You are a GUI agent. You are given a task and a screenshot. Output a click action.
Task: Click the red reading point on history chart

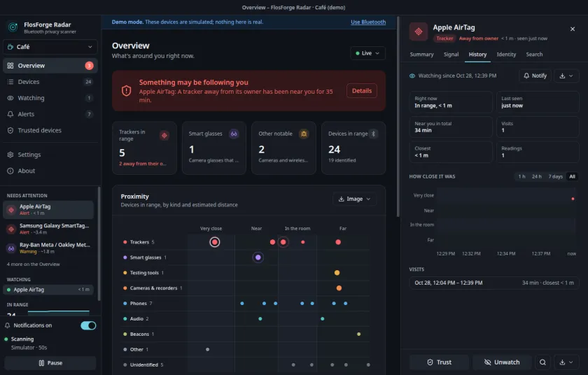(573, 199)
